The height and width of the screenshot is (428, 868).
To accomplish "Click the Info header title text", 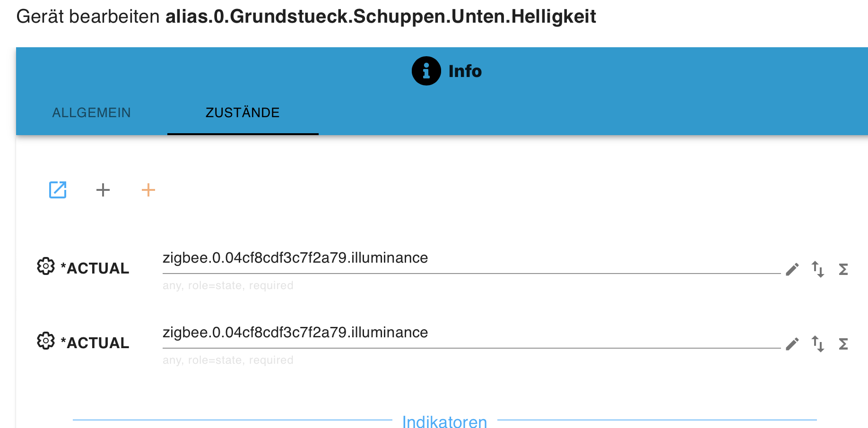I will pyautogui.click(x=465, y=71).
